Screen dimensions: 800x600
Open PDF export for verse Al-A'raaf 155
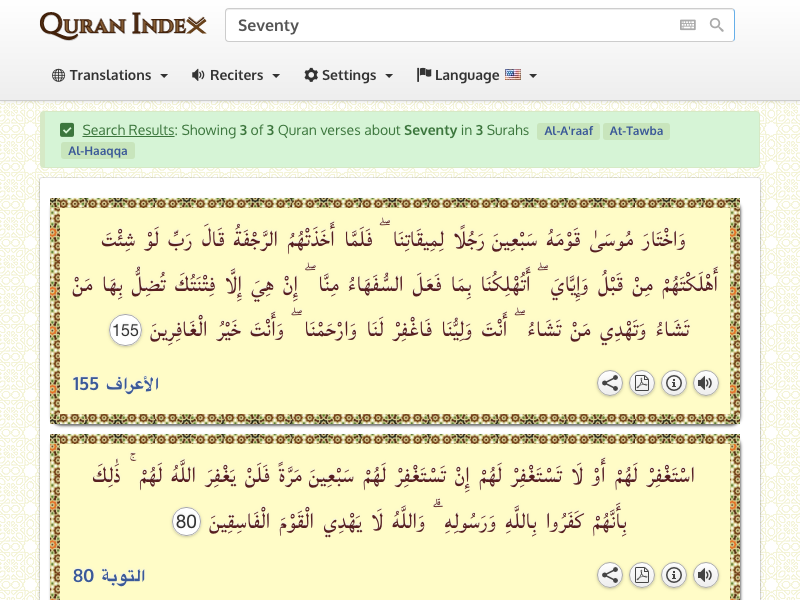642,383
